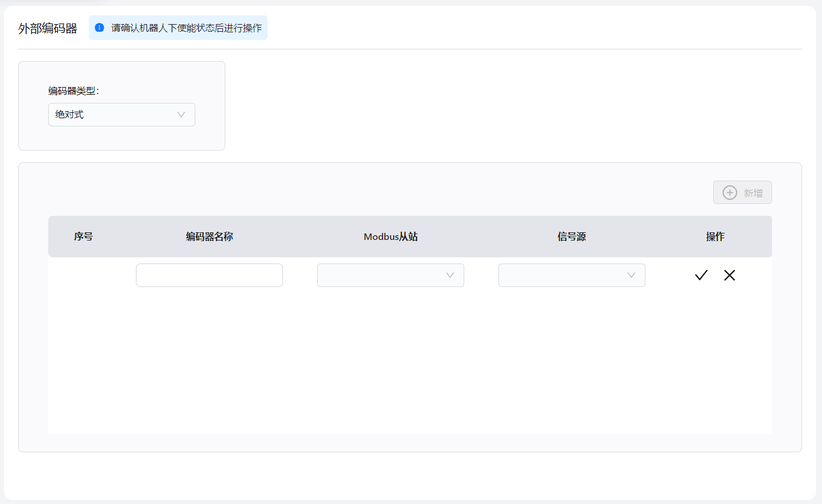Expand the 信号源 dropdown in the row

pyautogui.click(x=571, y=275)
